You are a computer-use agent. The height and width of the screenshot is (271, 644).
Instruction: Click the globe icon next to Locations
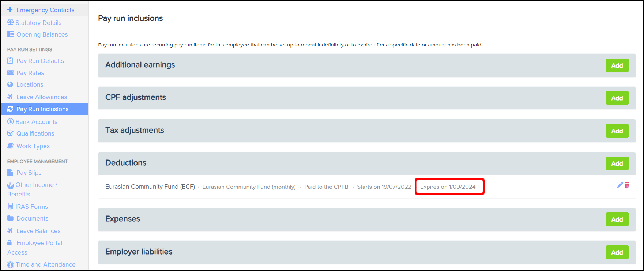[x=10, y=84]
